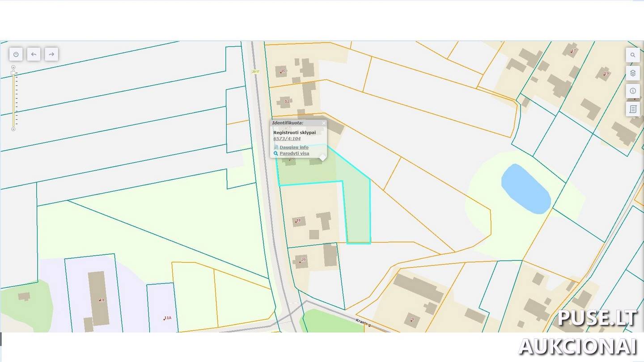
Task: Click the Kranto g. street label
Action: pos(364,323)
